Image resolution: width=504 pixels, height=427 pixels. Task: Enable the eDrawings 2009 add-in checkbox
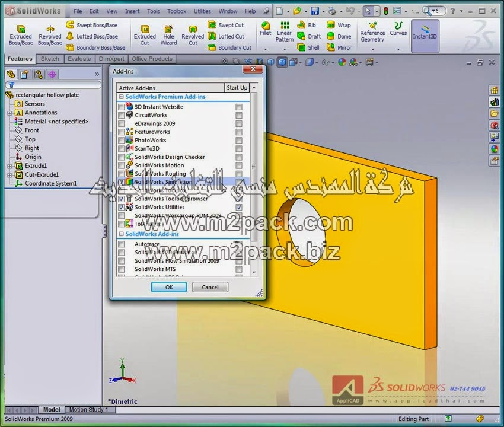coord(121,123)
